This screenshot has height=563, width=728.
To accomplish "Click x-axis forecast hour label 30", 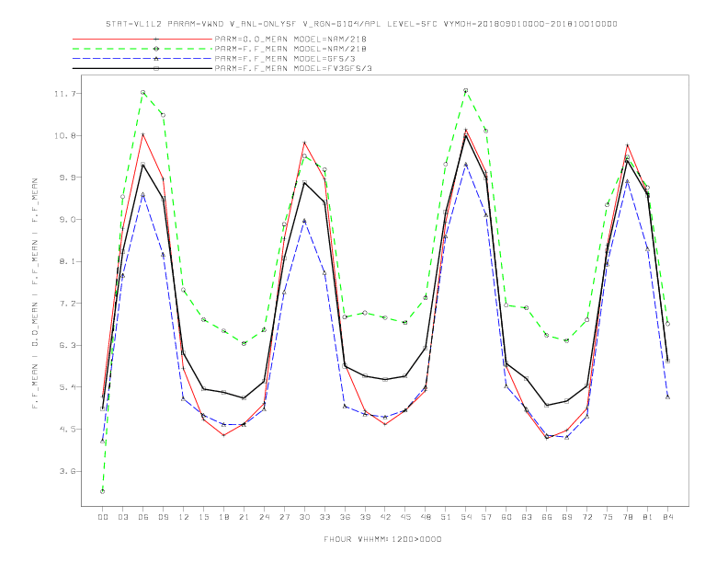I will [x=304, y=517].
